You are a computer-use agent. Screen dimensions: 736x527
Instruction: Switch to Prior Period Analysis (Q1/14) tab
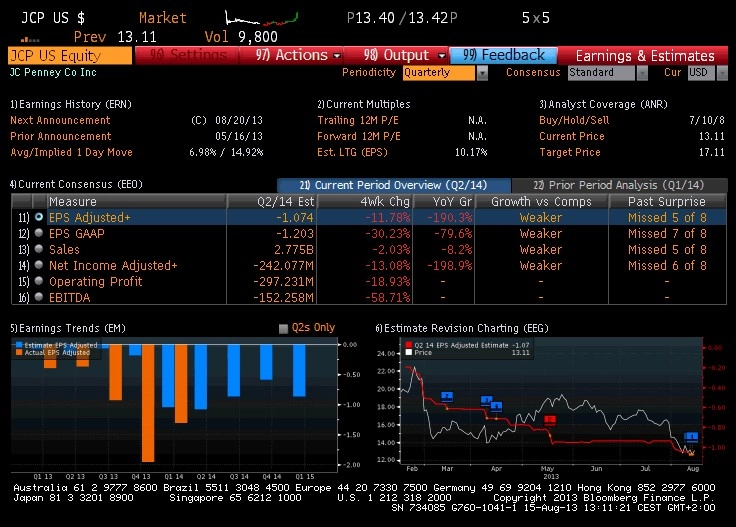coord(619,185)
